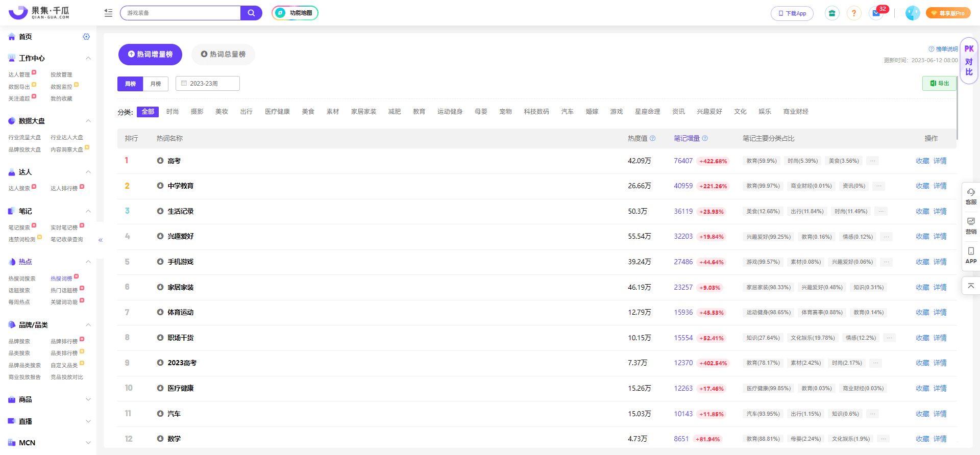The image size is (980, 455).
Task: Click the back-to-top arrow icon
Action: tap(971, 286)
